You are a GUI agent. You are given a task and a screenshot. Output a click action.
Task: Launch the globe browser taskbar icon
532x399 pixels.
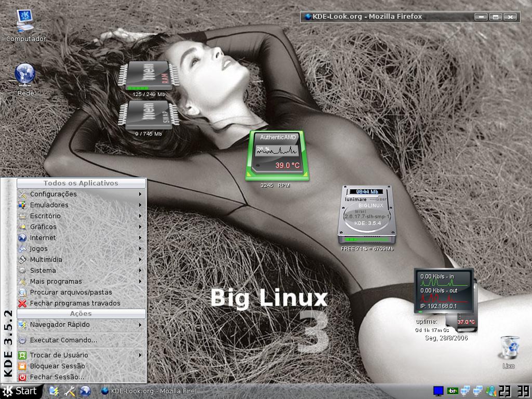(x=85, y=391)
